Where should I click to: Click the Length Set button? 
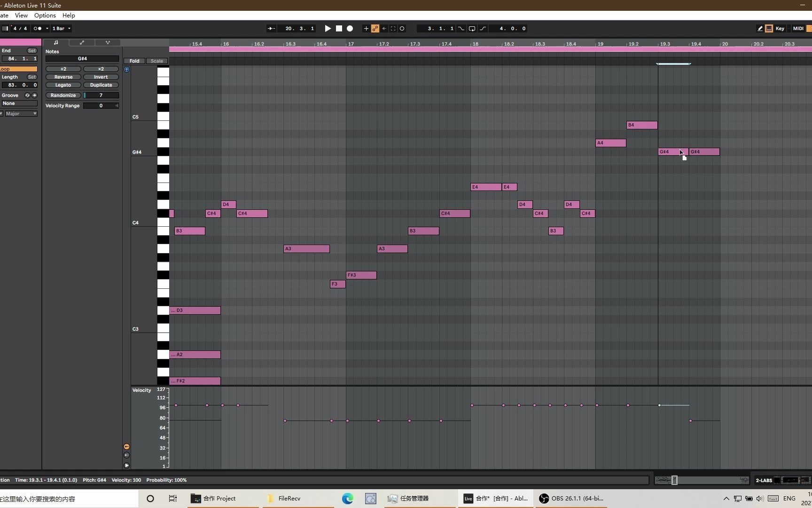pos(32,77)
